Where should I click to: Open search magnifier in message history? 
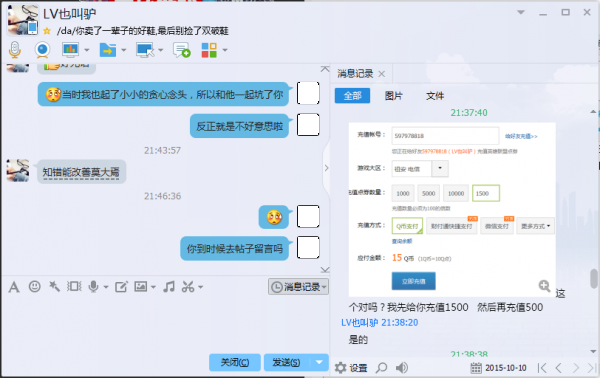point(381,368)
